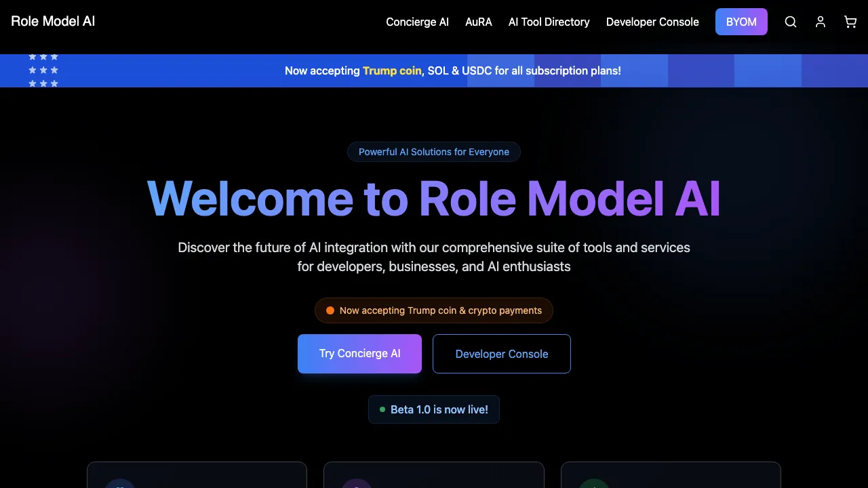
Task: Click the Powerful AI Solutions for Everyone pill
Action: (x=434, y=152)
